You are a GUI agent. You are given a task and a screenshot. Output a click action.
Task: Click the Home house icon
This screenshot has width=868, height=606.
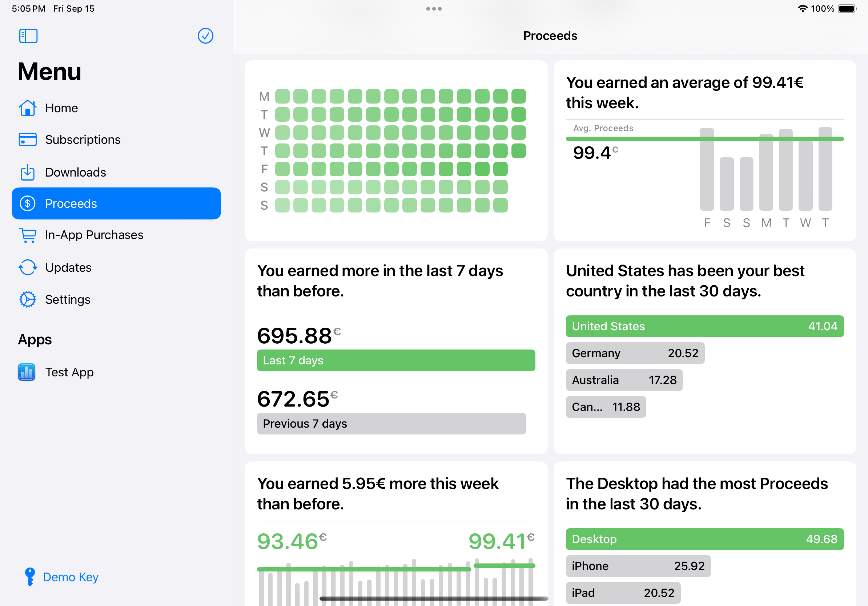coord(27,108)
